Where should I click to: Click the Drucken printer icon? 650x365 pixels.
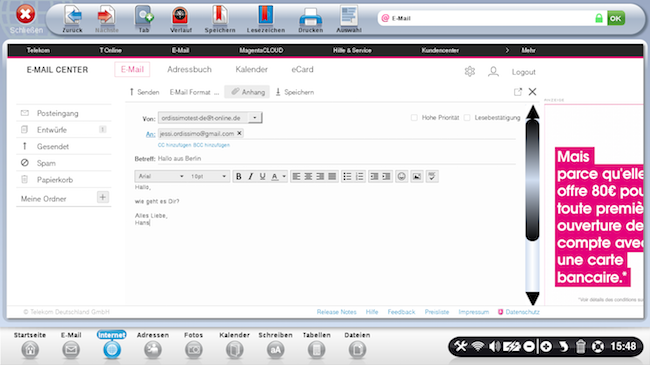click(310, 18)
